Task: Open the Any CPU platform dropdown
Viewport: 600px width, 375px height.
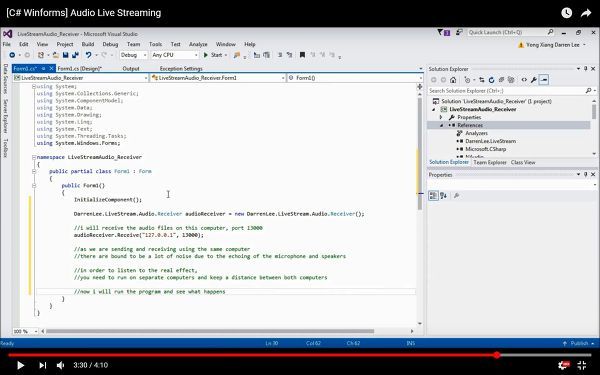Action: 175,55
